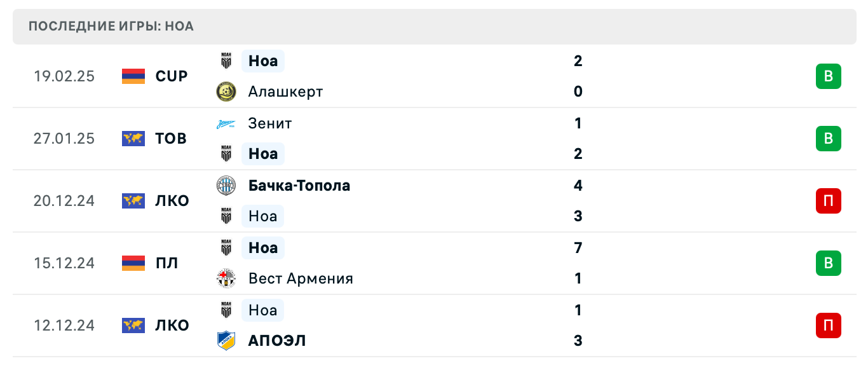
Task: Click the green В badge for the 7-1 win
Action: click(828, 263)
